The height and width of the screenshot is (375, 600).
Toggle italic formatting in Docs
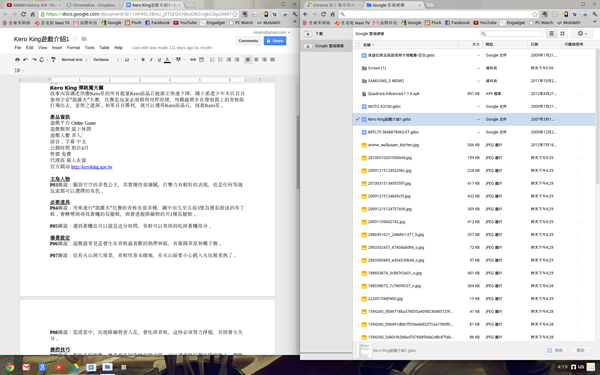coord(151,60)
